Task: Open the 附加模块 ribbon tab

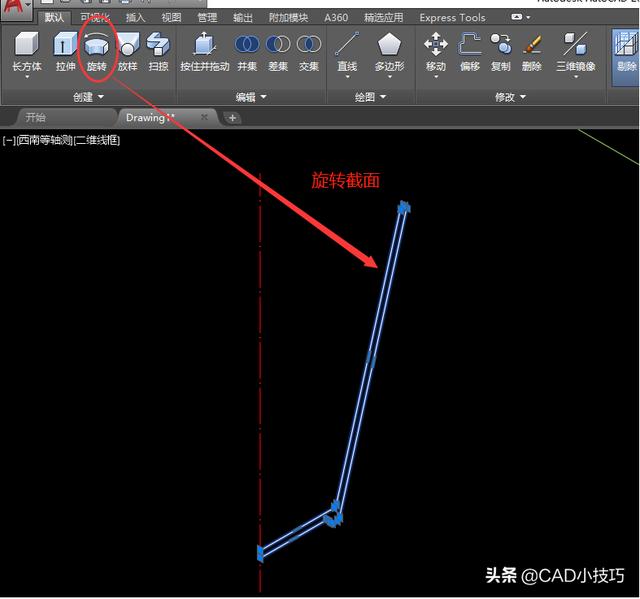Action: pyautogui.click(x=288, y=18)
